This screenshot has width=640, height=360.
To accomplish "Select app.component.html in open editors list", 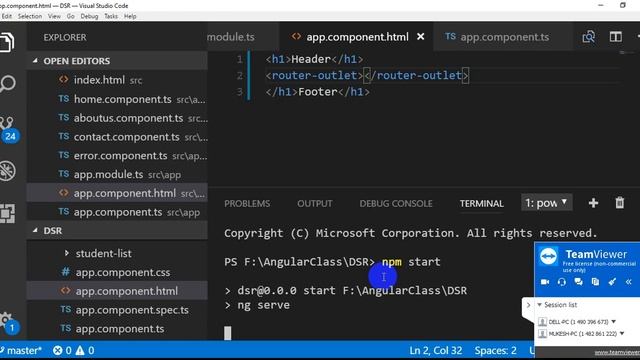I will coord(117,193).
